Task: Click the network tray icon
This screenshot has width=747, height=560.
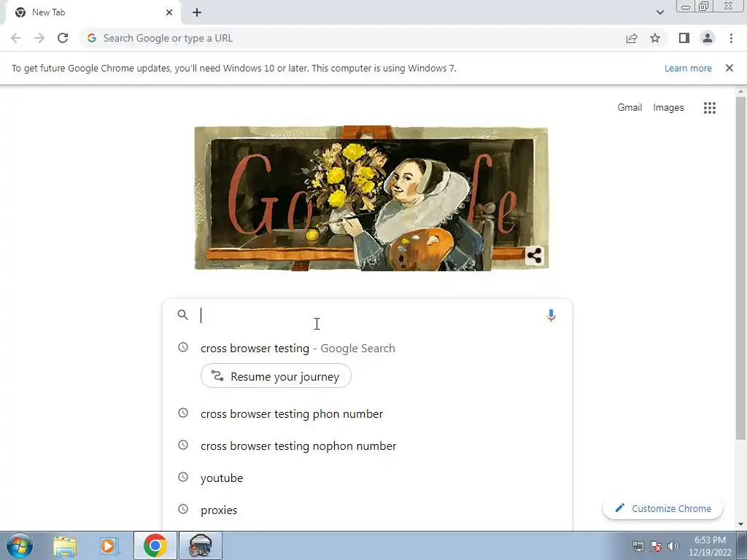Action: pos(638,546)
